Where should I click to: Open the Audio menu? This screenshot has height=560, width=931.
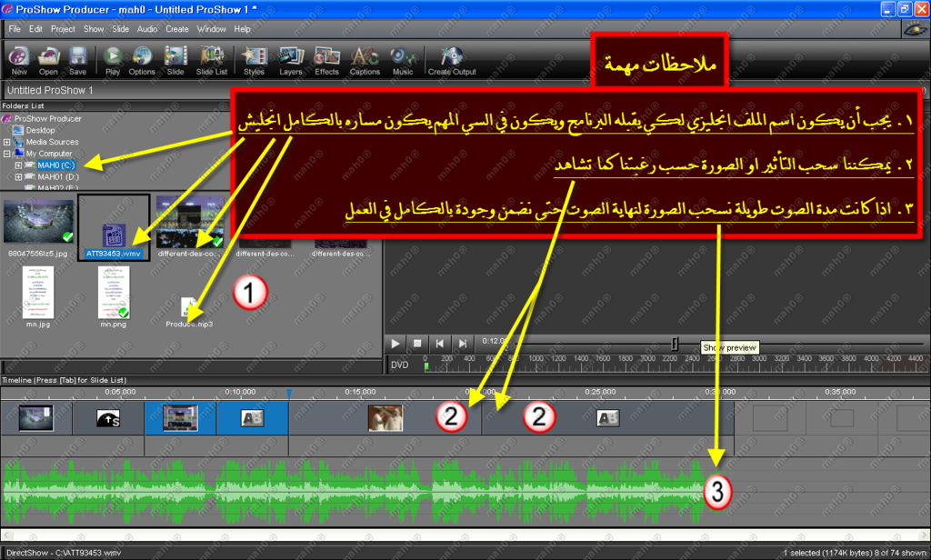coord(146,29)
